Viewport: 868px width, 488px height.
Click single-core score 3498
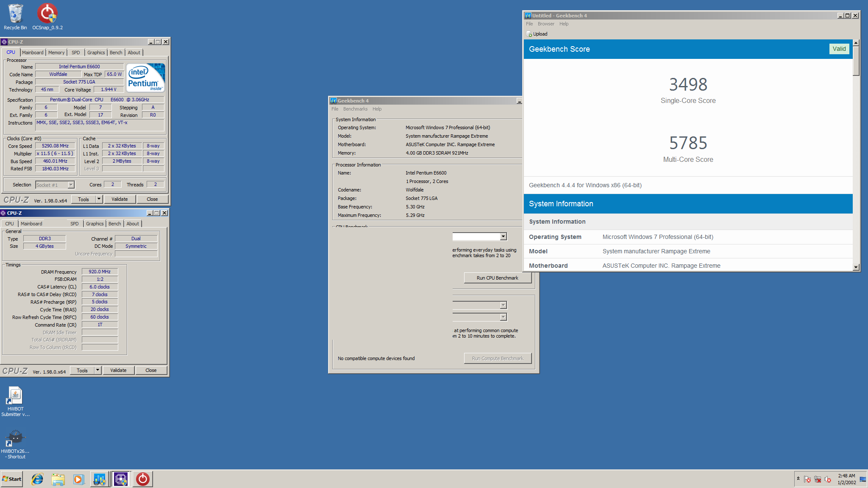688,84
